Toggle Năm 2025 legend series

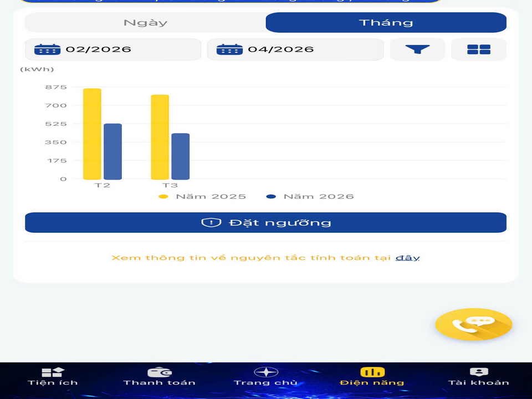click(x=202, y=197)
